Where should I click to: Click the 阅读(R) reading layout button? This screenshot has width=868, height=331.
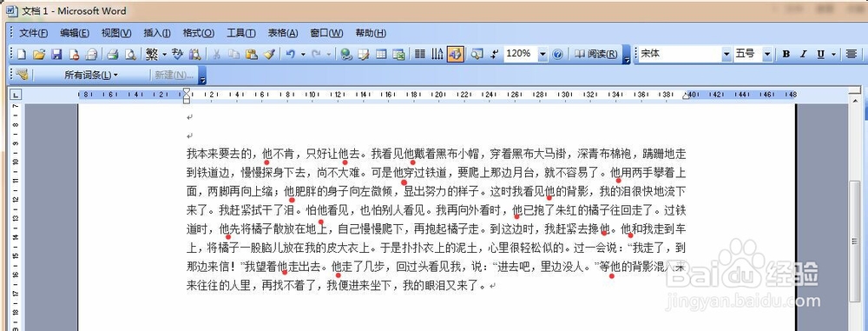pyautogui.click(x=595, y=55)
